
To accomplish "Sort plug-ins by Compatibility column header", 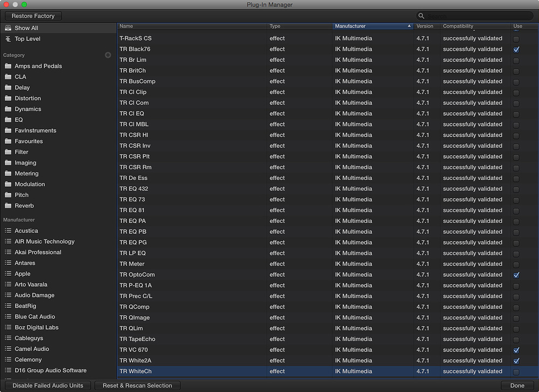I will click(475, 26).
